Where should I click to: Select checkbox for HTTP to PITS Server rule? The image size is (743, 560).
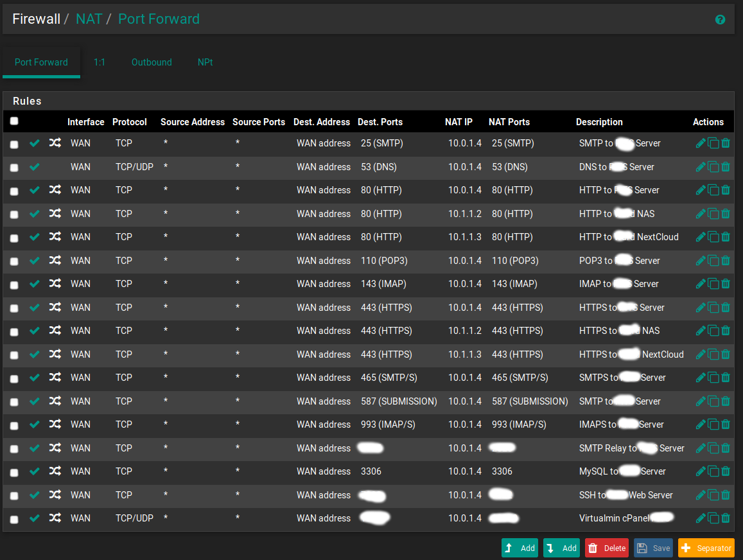pyautogui.click(x=14, y=191)
